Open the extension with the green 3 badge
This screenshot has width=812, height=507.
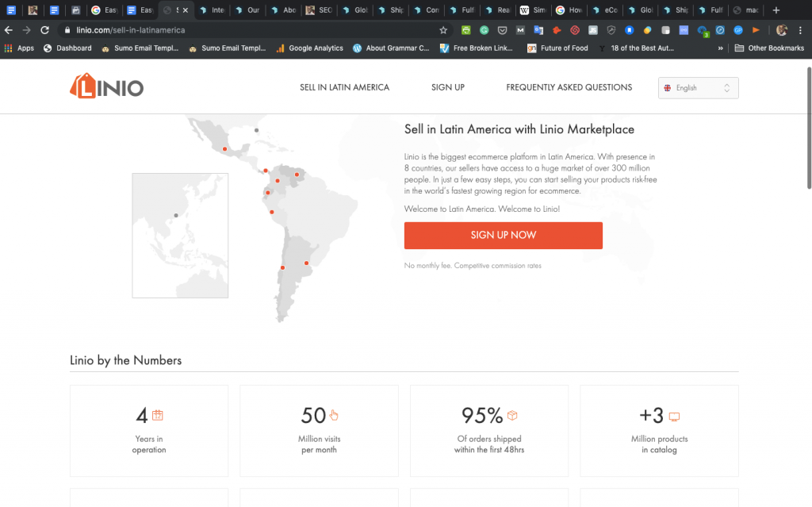pos(703,31)
